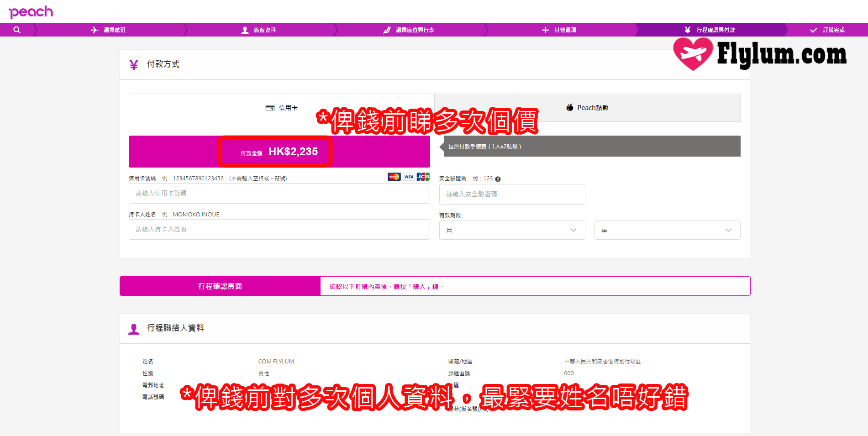Click the Flylum.com heart airplane logo

click(693, 54)
